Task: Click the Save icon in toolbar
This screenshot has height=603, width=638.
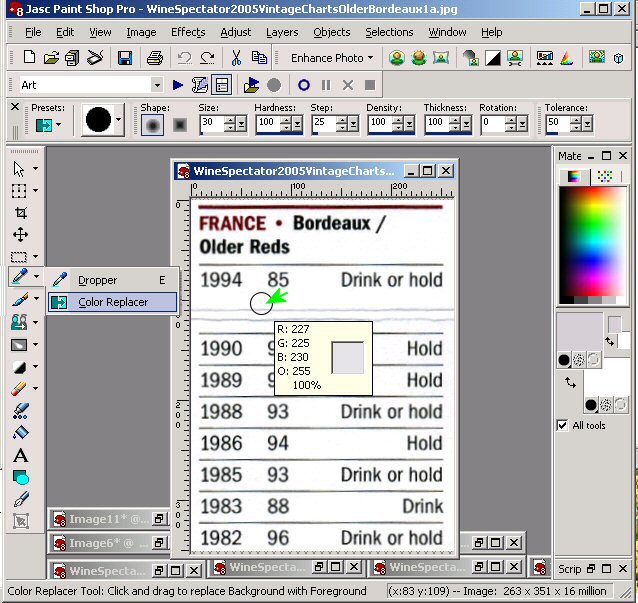Action: point(126,58)
